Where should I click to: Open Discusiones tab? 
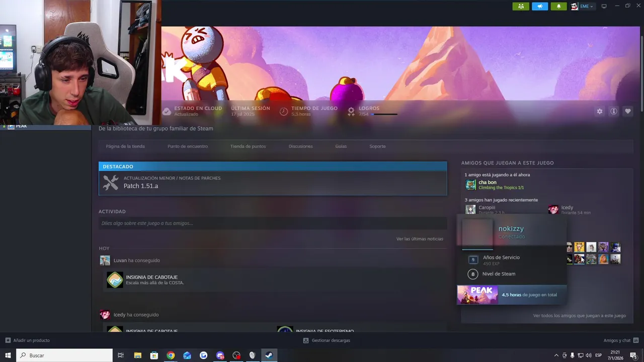point(301,146)
